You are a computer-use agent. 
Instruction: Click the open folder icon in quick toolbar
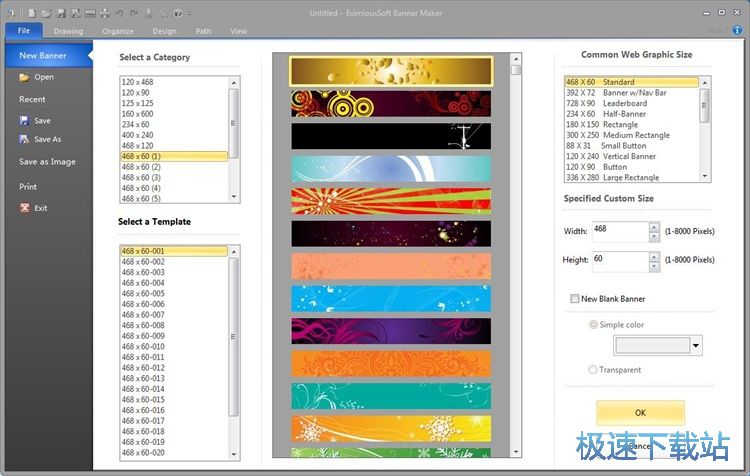pyautogui.click(x=46, y=13)
